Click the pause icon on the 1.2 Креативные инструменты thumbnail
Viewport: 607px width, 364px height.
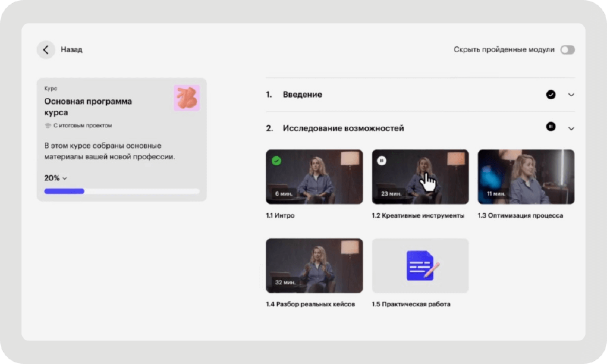(x=382, y=161)
